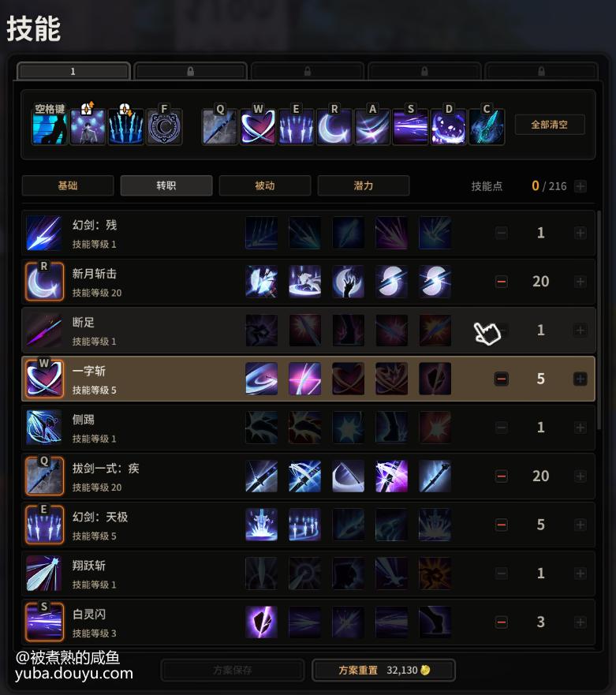
Task: Select the heart-shaped skill in W slot
Action: (258, 127)
